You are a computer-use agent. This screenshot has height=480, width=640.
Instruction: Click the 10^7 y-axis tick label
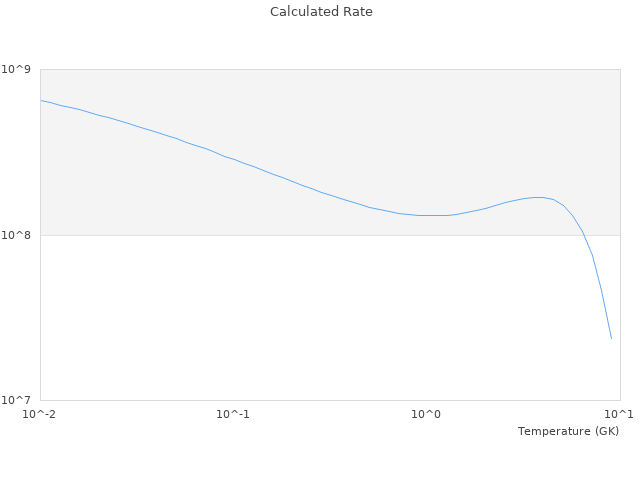(x=19, y=400)
